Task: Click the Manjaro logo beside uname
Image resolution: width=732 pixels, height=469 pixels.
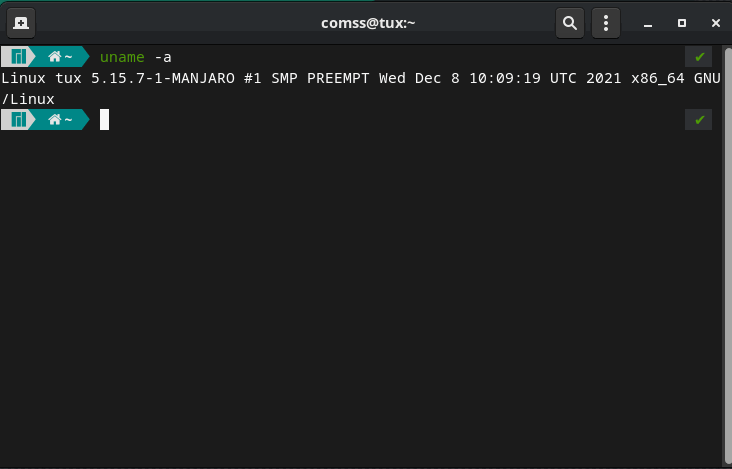Action: 17,57
